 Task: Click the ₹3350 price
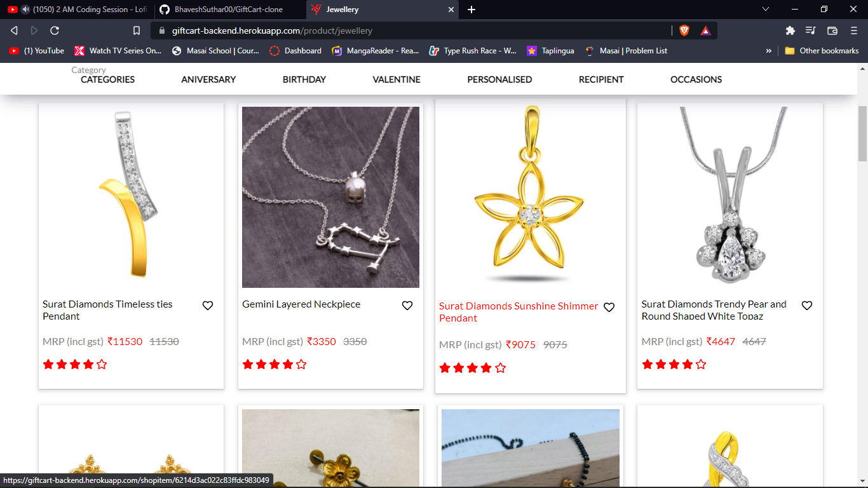[x=322, y=341]
